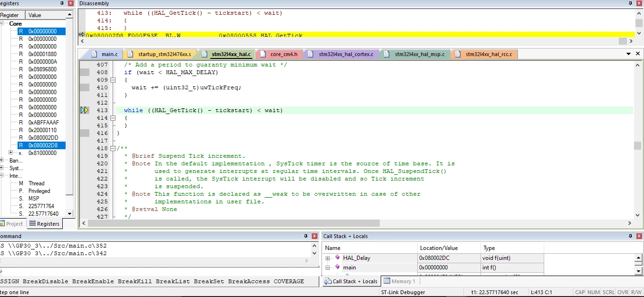This screenshot has width=644, height=297.
Task: Open the editor tab list dropdown arrow
Action: pyautogui.click(x=629, y=54)
